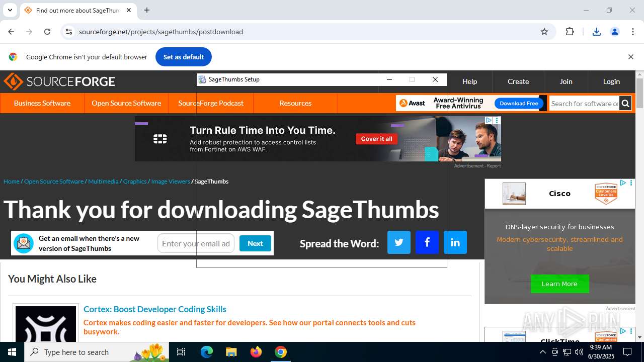Share on LinkedIn button
The height and width of the screenshot is (362, 644).
[455, 242]
